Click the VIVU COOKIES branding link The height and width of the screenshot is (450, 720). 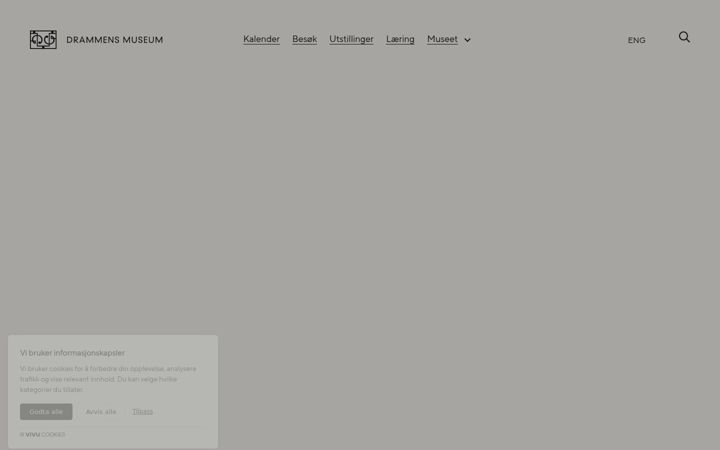[x=42, y=434]
